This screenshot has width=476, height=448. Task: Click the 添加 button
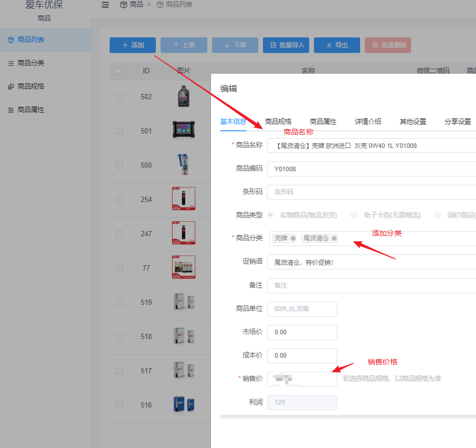133,45
